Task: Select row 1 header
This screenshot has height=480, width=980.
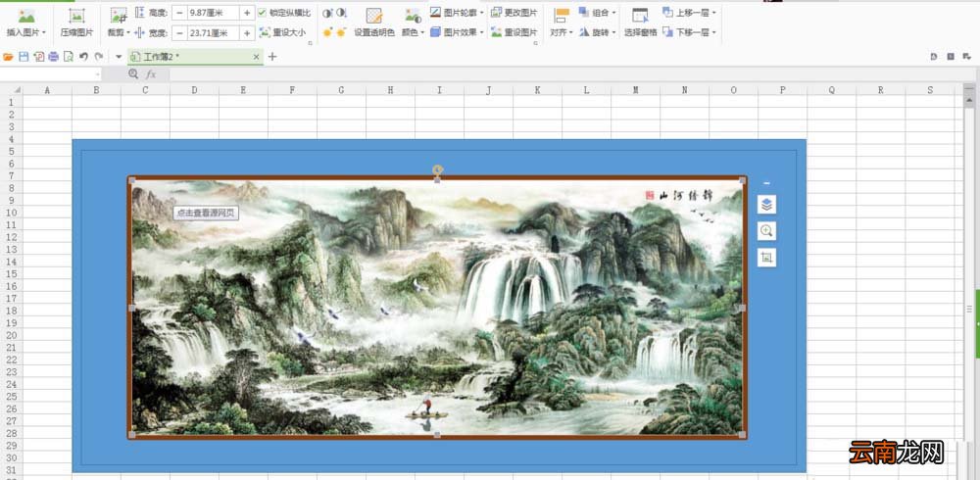Action: click(11, 102)
